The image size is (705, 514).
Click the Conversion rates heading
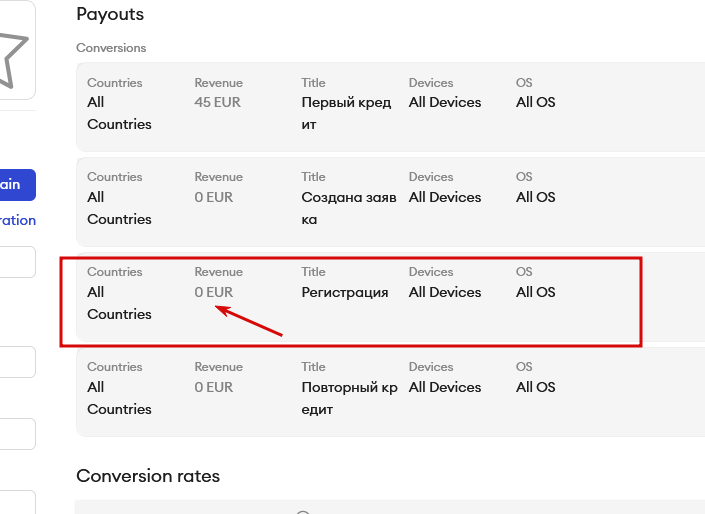click(x=148, y=476)
